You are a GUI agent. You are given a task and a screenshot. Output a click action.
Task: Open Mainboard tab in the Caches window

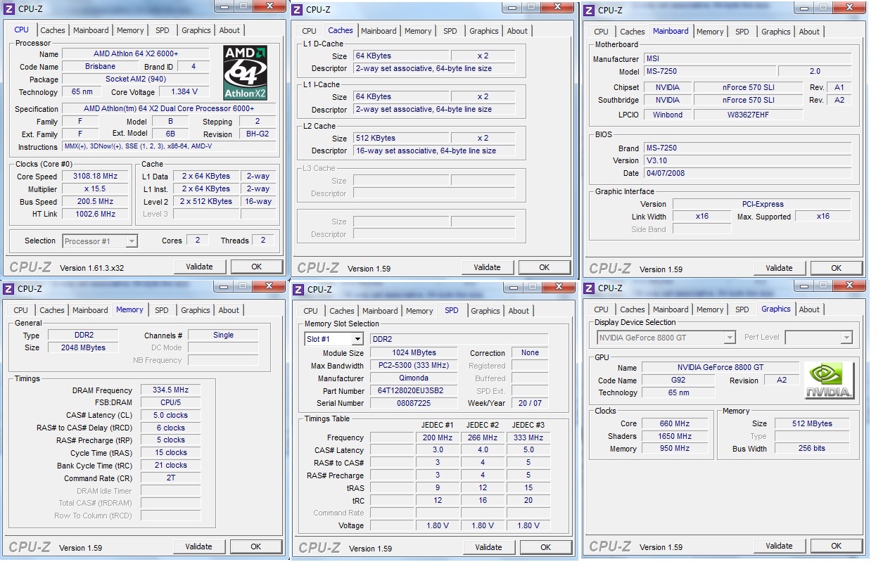(x=379, y=31)
